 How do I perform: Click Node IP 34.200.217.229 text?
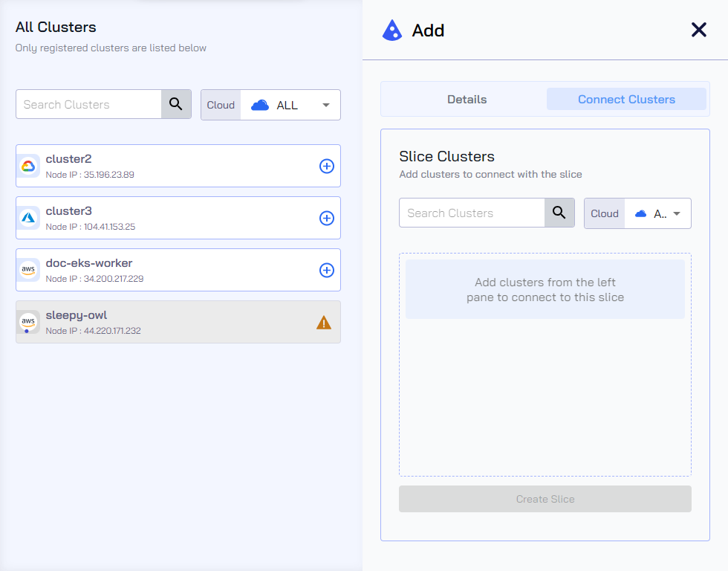tap(95, 279)
